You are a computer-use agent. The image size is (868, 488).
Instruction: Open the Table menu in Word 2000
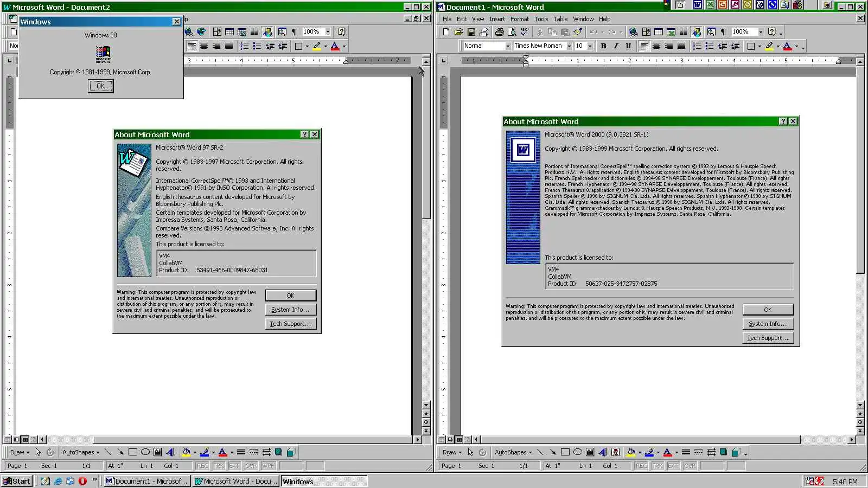coord(560,19)
